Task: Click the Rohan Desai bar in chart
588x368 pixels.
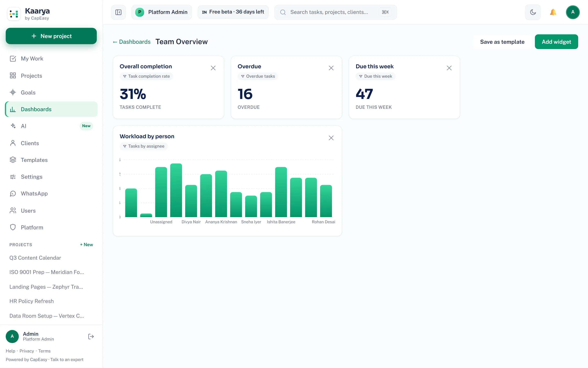Action: (x=326, y=201)
